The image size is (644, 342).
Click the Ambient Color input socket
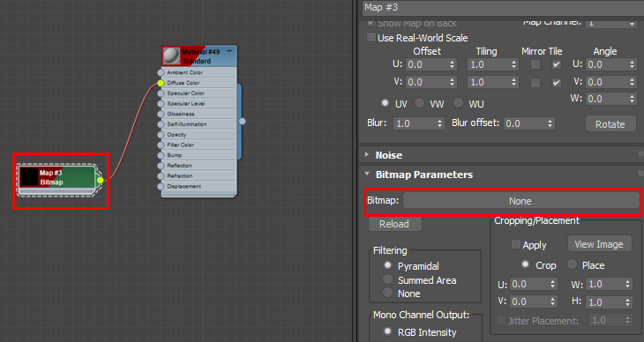(161, 72)
